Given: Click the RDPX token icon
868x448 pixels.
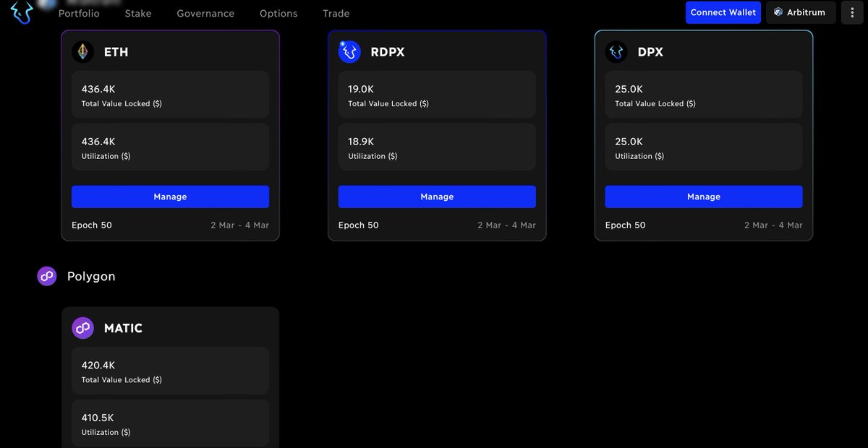Looking at the screenshot, I should 349,52.
